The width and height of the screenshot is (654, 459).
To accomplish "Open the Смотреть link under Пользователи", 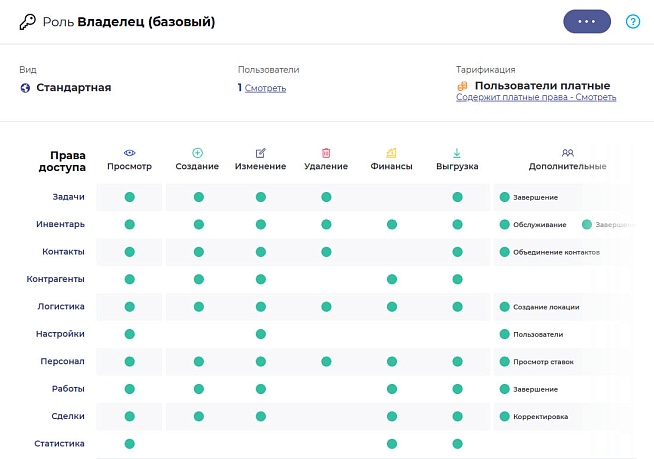I will coord(265,88).
